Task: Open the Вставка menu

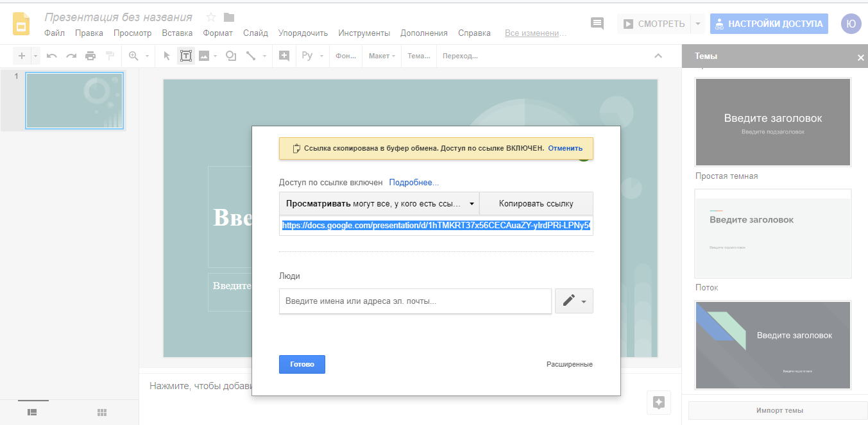Action: 177,33
